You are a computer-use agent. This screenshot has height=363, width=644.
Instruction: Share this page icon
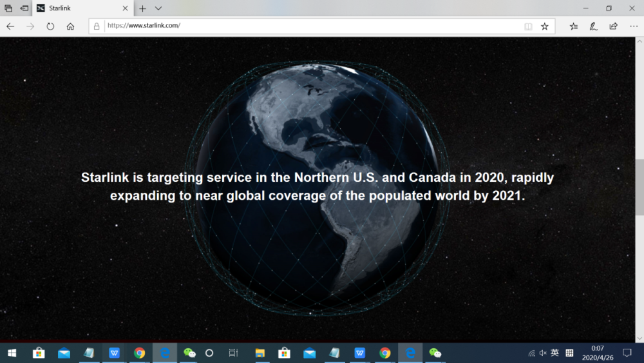613,26
